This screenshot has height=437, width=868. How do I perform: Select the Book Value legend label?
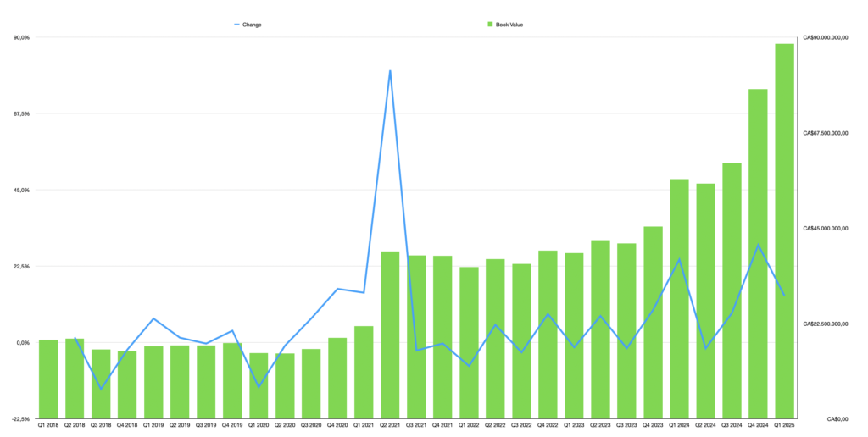[x=509, y=25]
